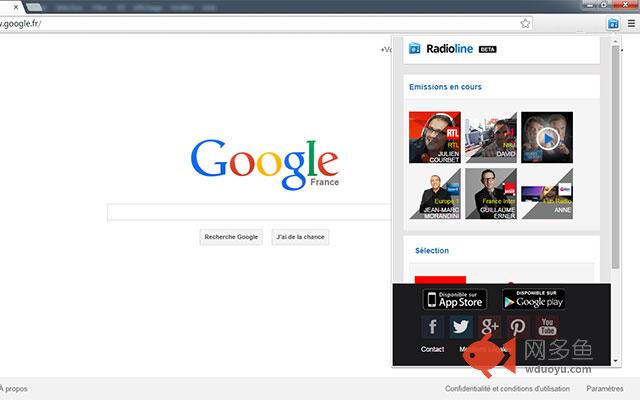Click the App Store download badge
Viewport: 640px width, 400px height.
click(x=455, y=299)
